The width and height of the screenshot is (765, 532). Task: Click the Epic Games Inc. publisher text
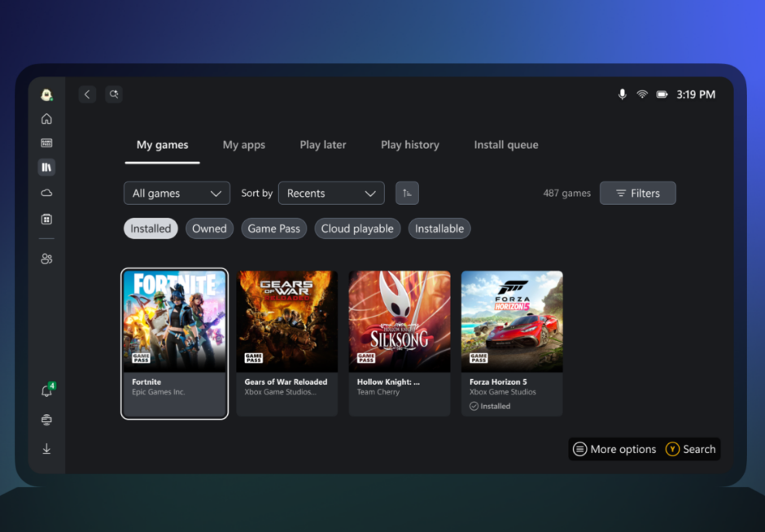click(159, 392)
